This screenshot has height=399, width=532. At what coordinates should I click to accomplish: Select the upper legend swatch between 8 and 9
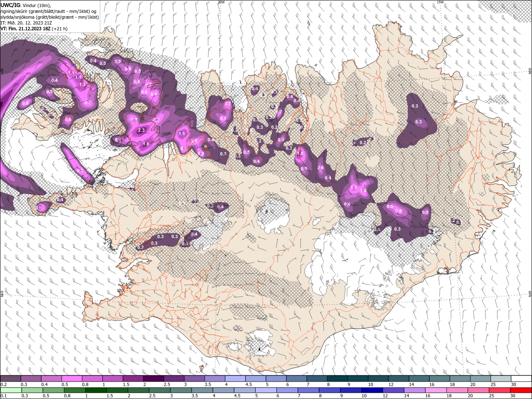click(x=337, y=379)
